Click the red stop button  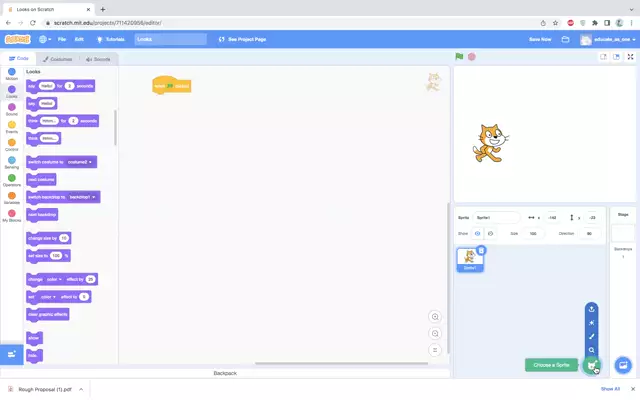click(471, 57)
